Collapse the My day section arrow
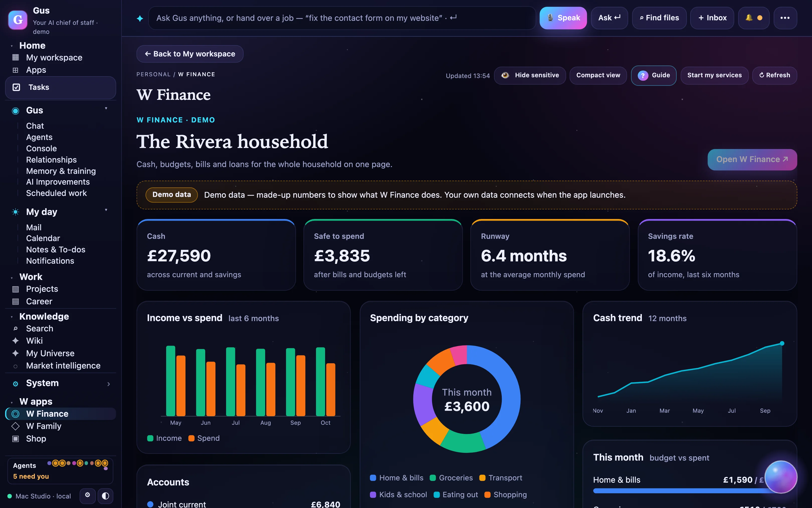 [x=106, y=210]
